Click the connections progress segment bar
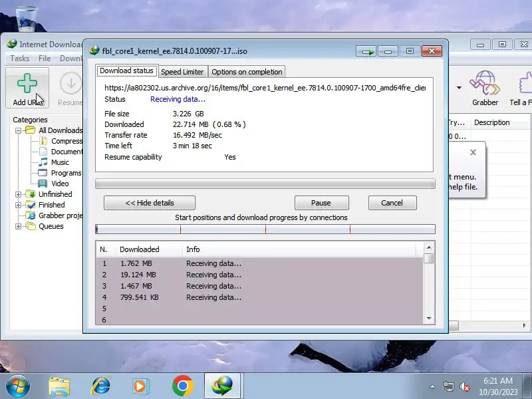Screen dimensions: 532x399 (265, 229)
